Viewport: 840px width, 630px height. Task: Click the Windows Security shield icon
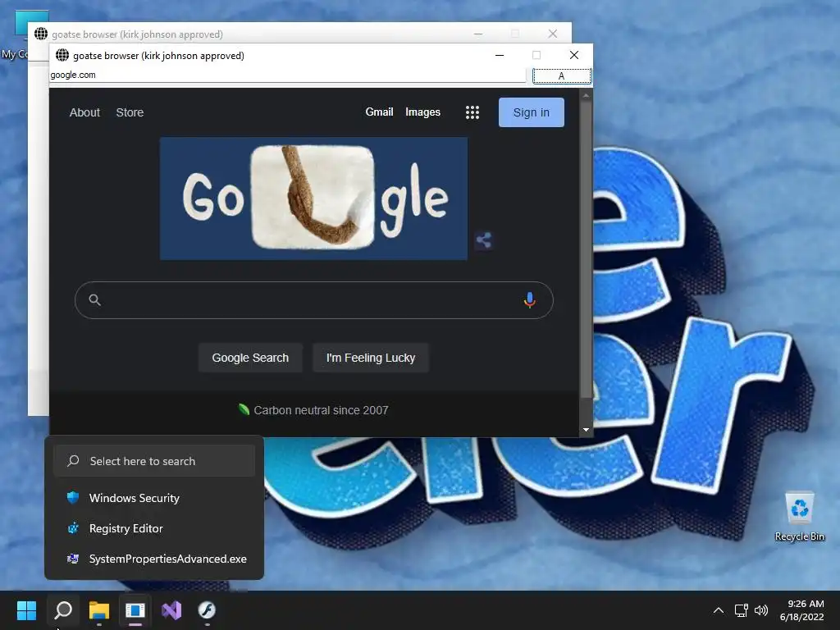coord(73,498)
